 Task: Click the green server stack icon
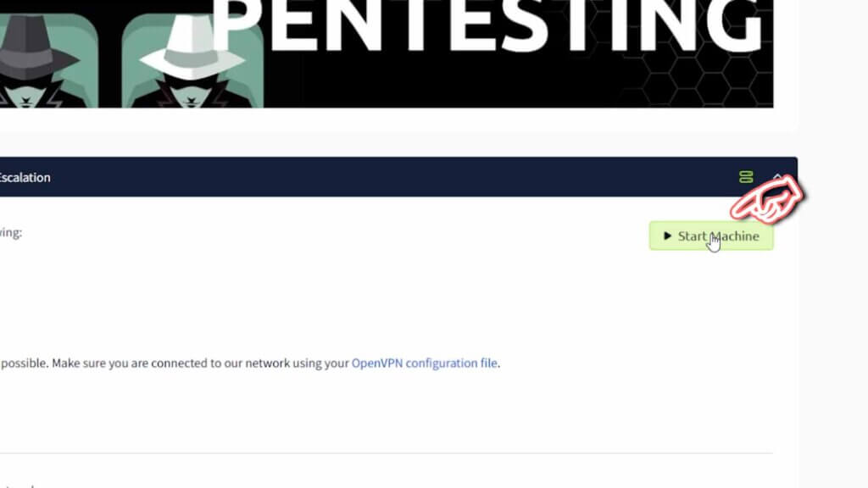point(746,177)
